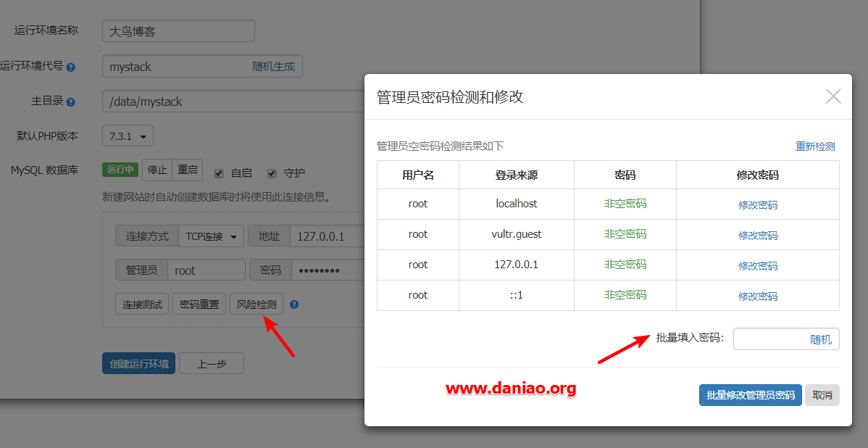Click the 密码重置 button

[199, 304]
